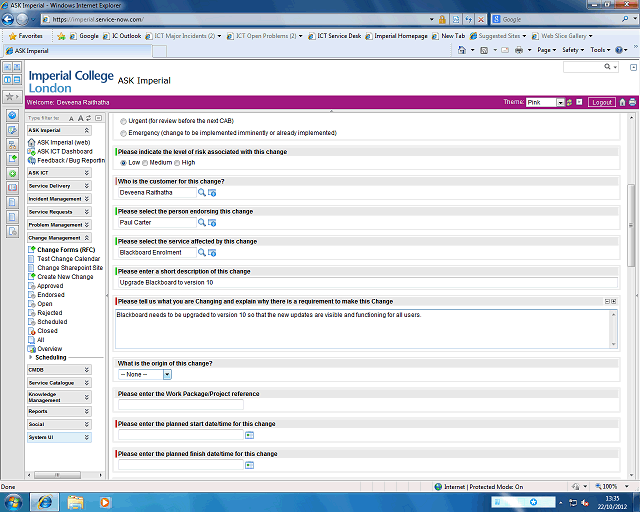Expand the Incident Management section

click(87, 199)
